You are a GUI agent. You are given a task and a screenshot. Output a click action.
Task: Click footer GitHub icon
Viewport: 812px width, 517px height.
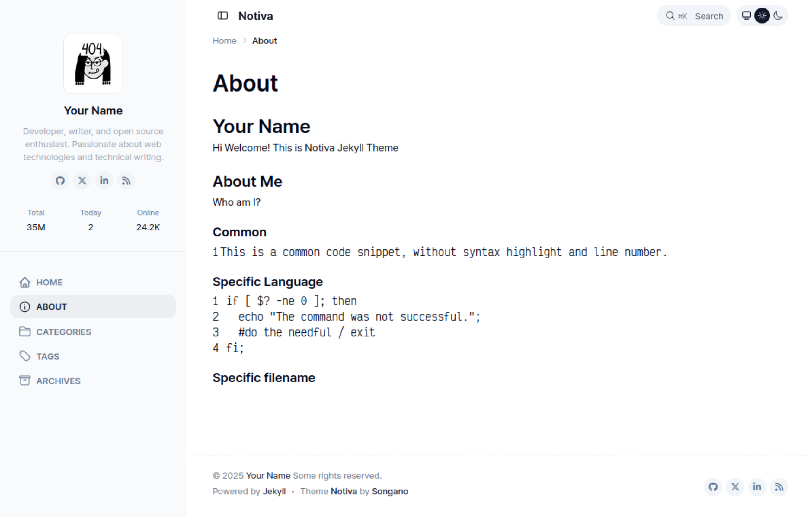pos(713,486)
